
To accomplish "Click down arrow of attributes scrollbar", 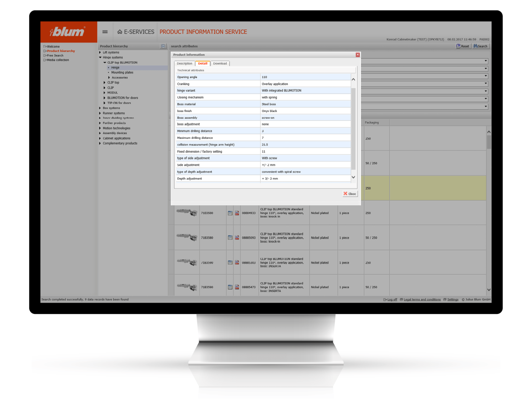I will pos(353,177).
